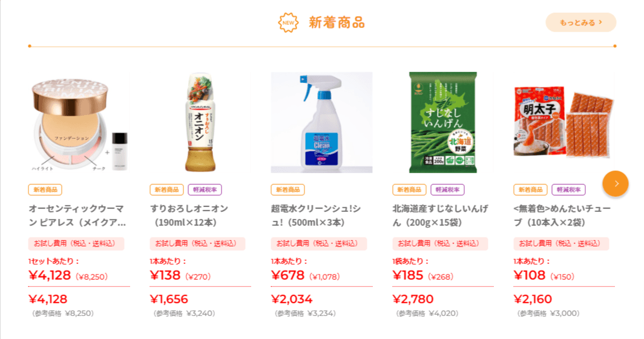Click the もっとみる button
Screen dimensions: 644x339
pos(580,22)
